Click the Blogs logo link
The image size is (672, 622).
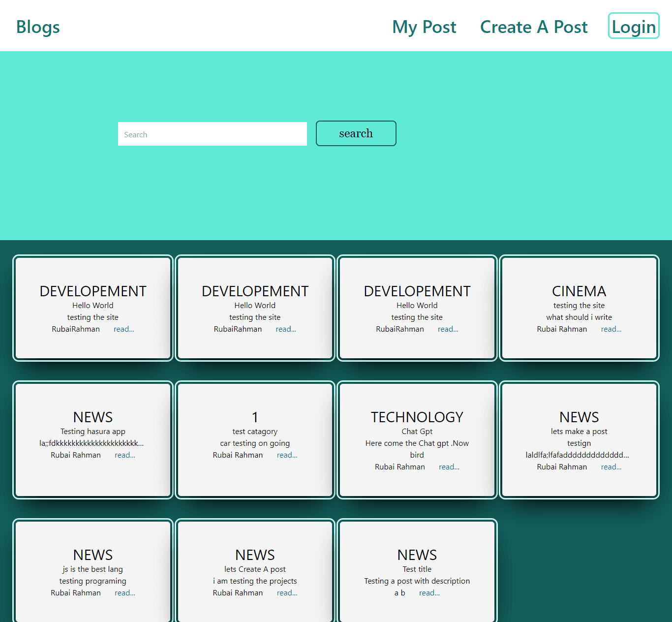click(38, 27)
